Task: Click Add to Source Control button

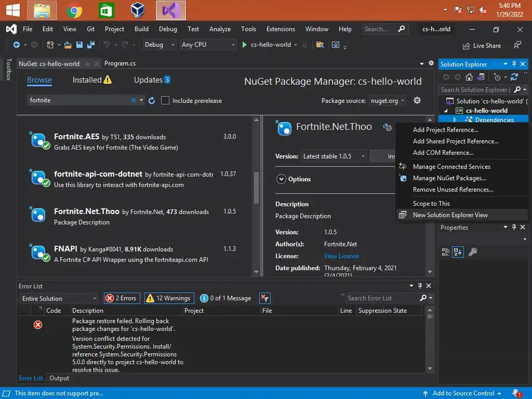Action: pyautogui.click(x=462, y=393)
